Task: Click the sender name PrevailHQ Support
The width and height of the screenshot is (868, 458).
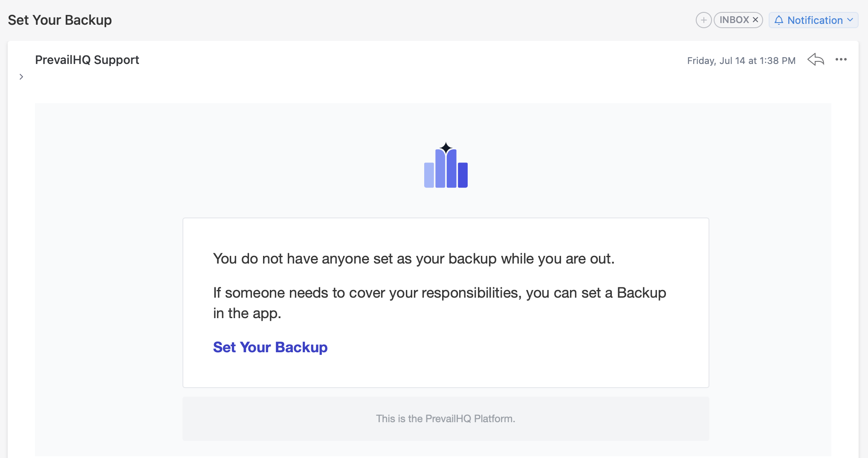Action: click(x=87, y=60)
